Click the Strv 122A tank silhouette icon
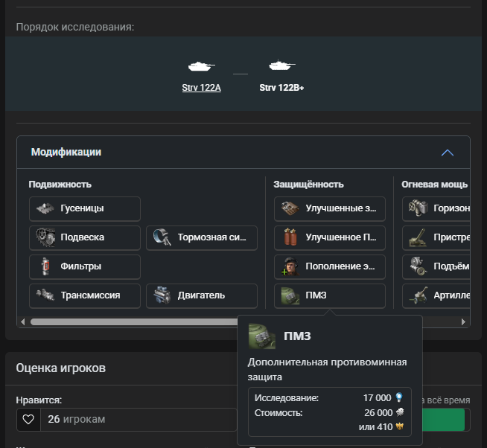Image resolution: width=487 pixels, height=448 pixels. click(201, 66)
